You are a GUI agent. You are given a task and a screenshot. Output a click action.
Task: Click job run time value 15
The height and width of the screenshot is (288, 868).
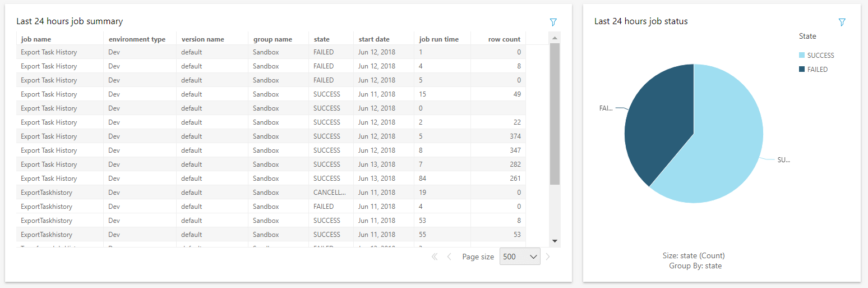(423, 94)
